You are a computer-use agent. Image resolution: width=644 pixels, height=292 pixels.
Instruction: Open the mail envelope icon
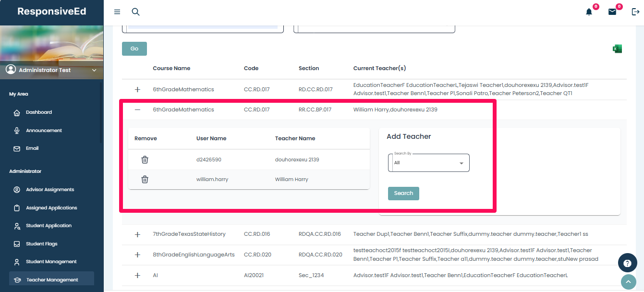612,12
